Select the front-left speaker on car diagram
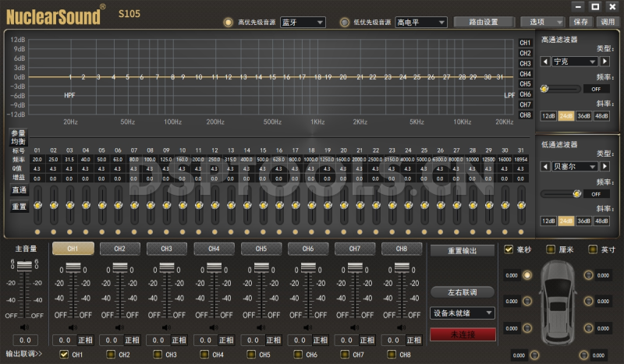The height and width of the screenshot is (364, 624). pyautogui.click(x=526, y=274)
